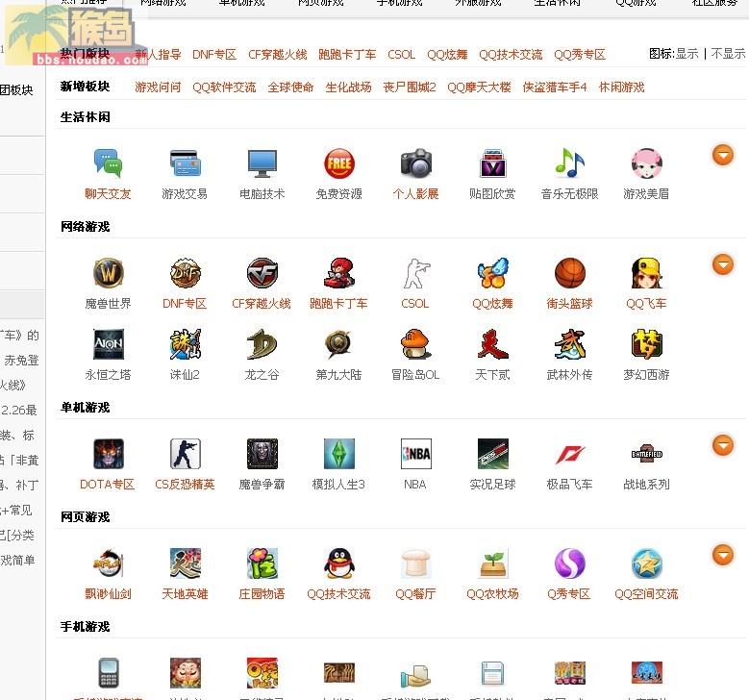This screenshot has height=700, width=749.
Task: Click the QQ空间交流 star icon
Action: 647,562
